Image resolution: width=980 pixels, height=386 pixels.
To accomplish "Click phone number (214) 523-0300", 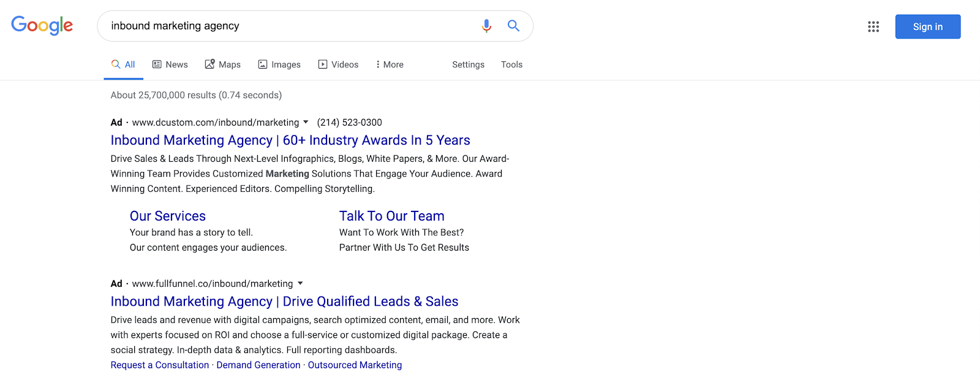I will tap(349, 123).
